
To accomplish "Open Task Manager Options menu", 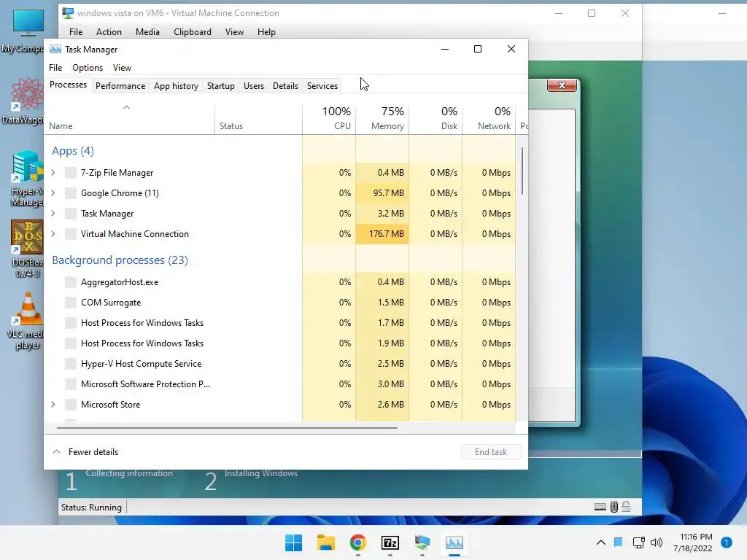I will [88, 68].
